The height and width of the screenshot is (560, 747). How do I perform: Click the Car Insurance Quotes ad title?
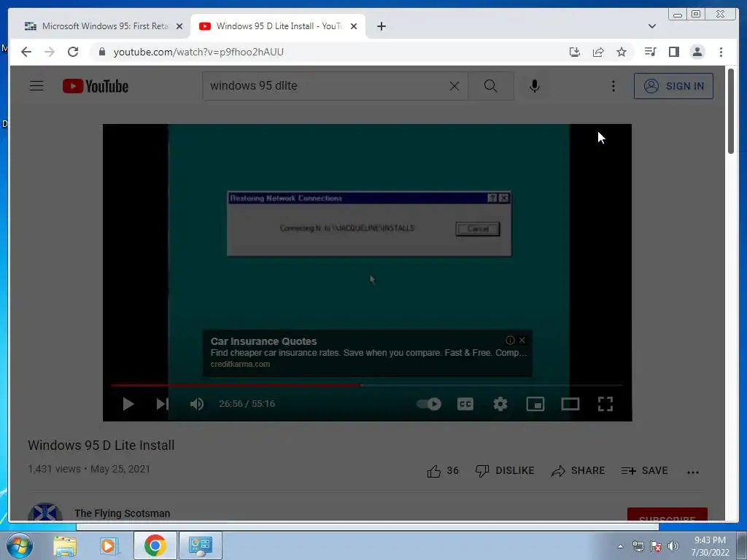tap(263, 341)
